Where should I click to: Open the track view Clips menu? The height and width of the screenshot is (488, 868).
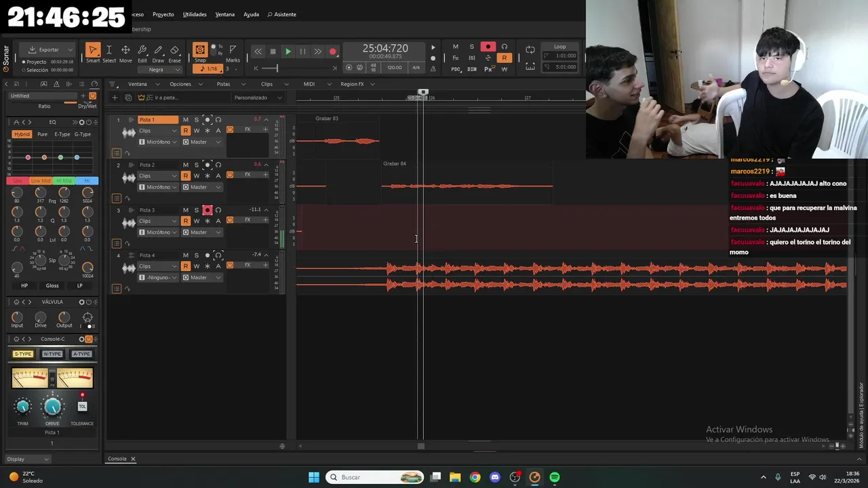coord(271,84)
